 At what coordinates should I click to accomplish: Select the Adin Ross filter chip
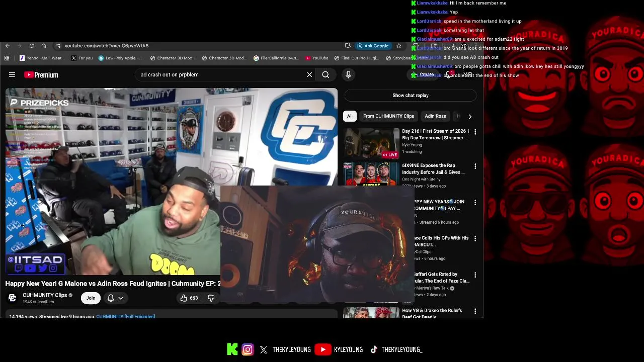click(435, 116)
